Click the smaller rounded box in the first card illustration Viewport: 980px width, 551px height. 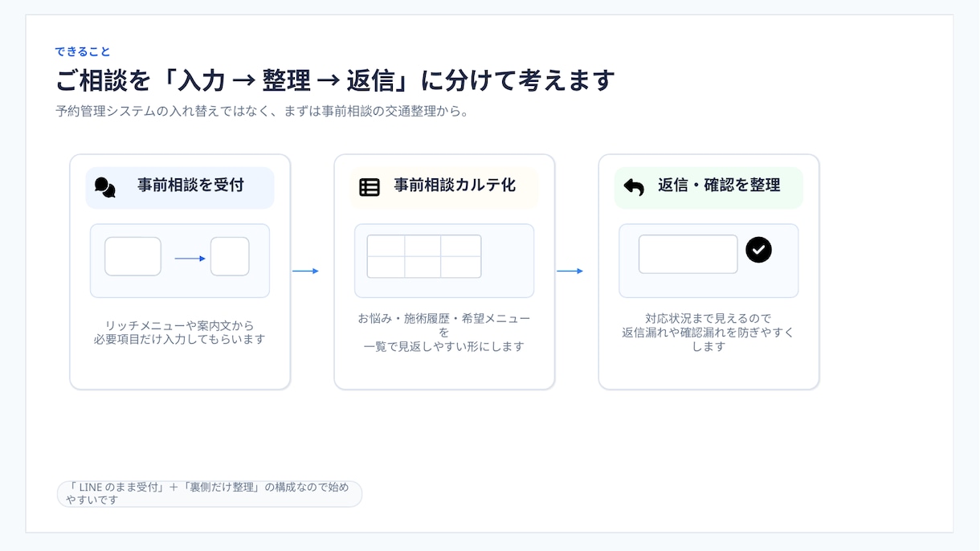click(x=230, y=256)
